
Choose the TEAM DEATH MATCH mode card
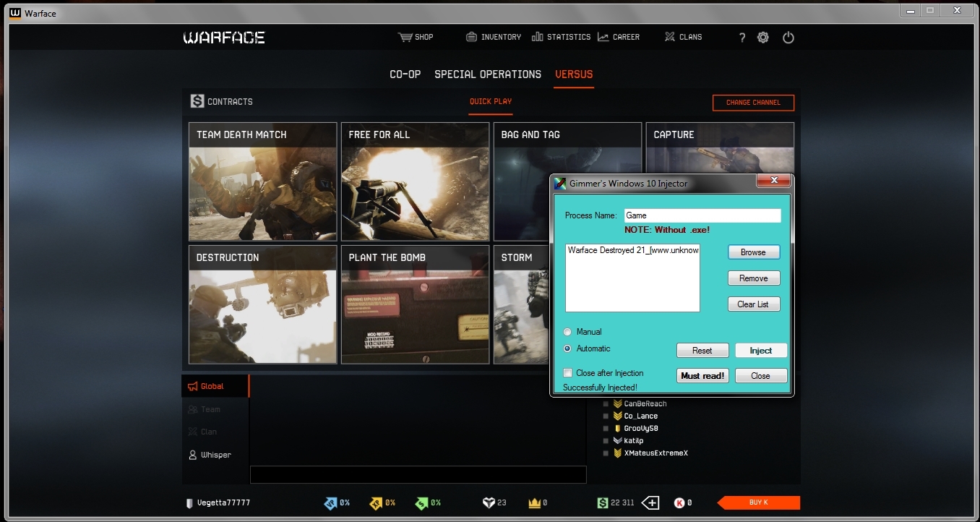coord(263,181)
